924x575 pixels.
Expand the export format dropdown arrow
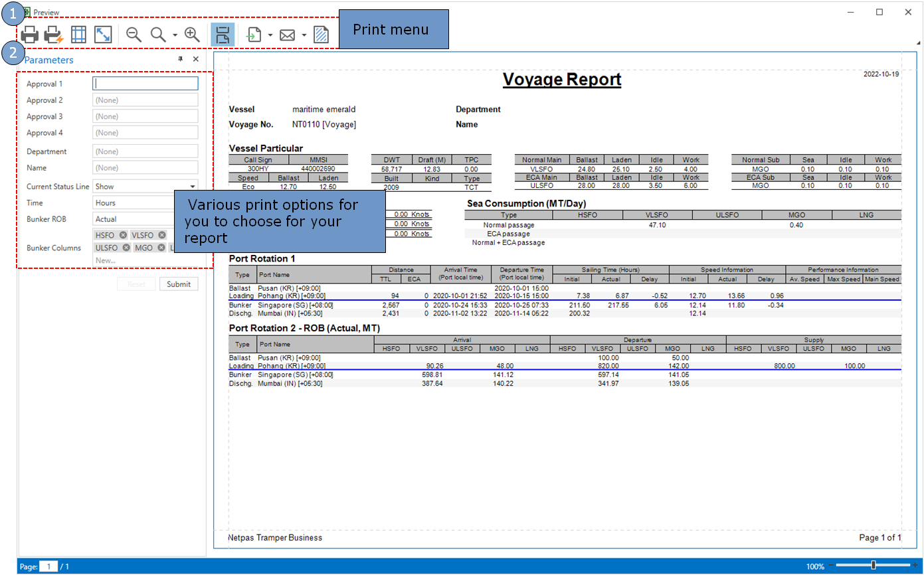(270, 36)
